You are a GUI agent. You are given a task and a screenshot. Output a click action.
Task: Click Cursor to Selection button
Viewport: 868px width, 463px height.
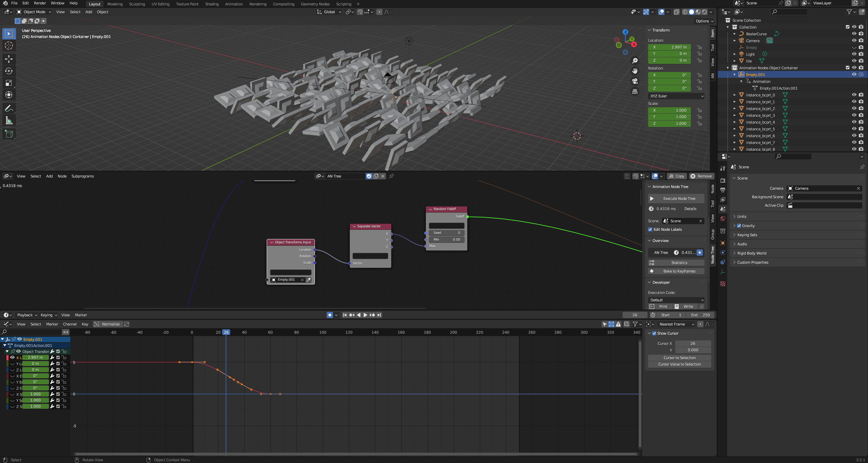coord(679,358)
